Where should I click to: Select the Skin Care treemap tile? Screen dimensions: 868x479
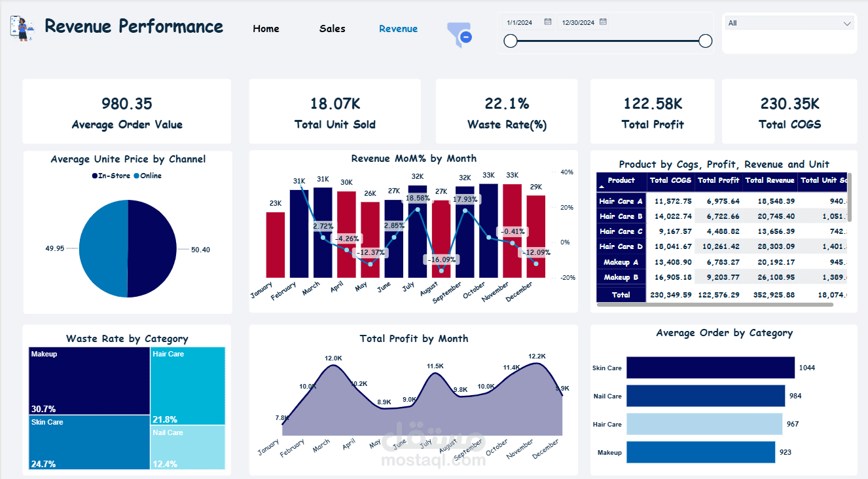89,442
